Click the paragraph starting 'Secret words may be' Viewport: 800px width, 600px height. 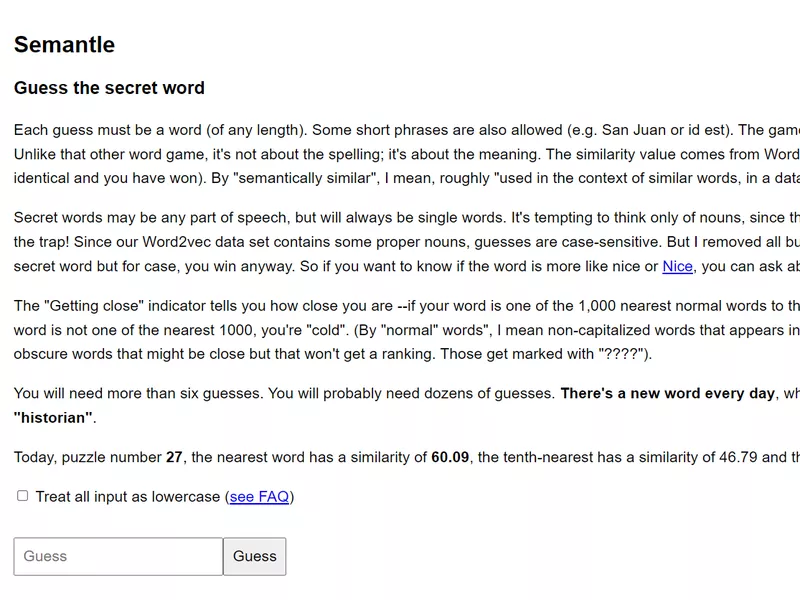407,242
